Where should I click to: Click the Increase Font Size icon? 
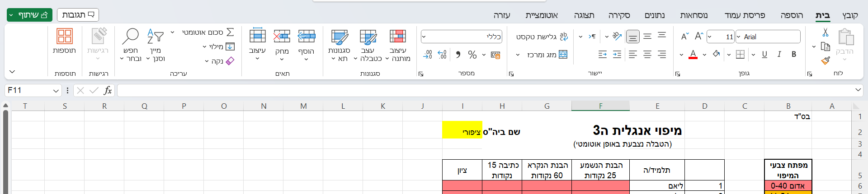699,37
